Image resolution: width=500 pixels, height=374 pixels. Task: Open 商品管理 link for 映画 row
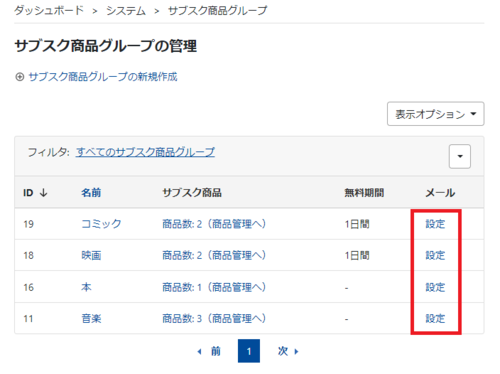pyautogui.click(x=214, y=255)
